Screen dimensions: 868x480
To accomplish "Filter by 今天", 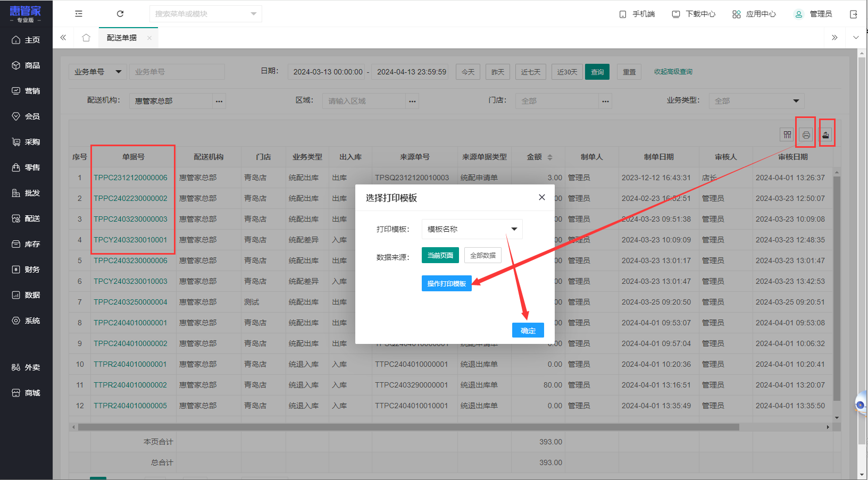I will pos(468,72).
